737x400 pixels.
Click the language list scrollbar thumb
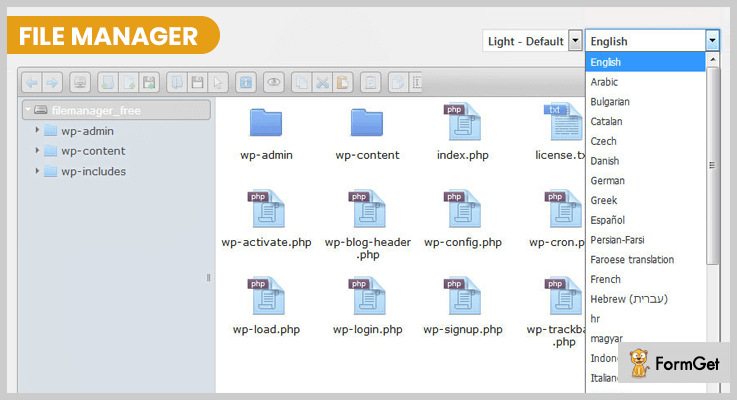(x=713, y=165)
